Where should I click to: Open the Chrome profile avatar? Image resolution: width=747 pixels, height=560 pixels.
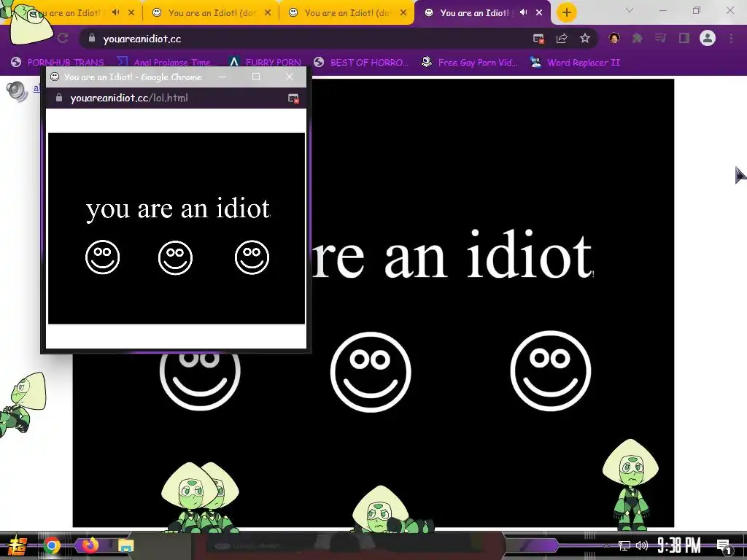(x=708, y=38)
